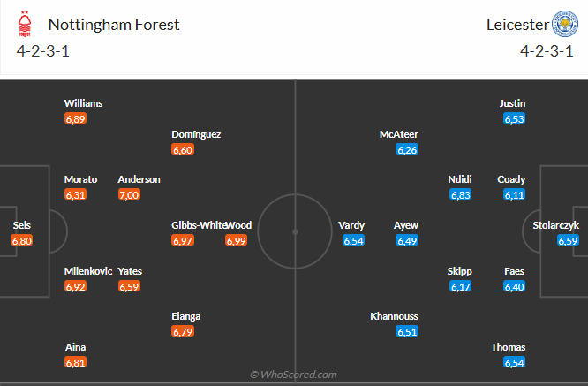The height and width of the screenshot is (386, 588).
Task: Click Wood's 6,99 rating badge
Action: (x=236, y=240)
